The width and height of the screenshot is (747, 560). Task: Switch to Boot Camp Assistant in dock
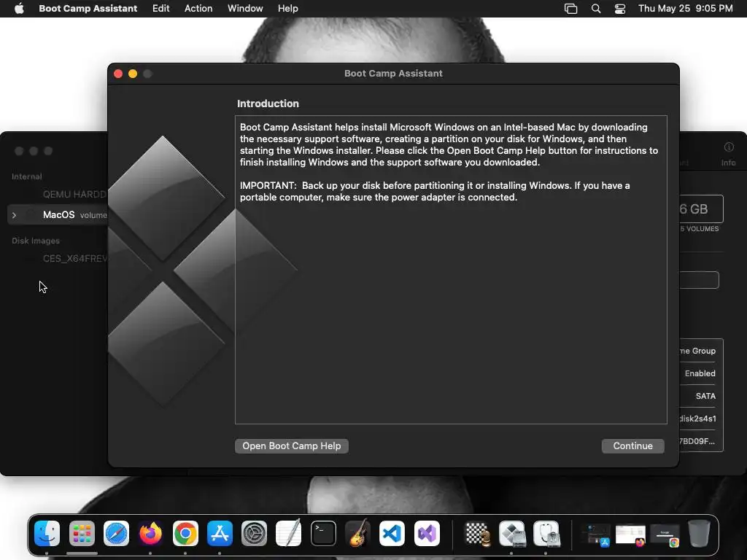click(512, 533)
